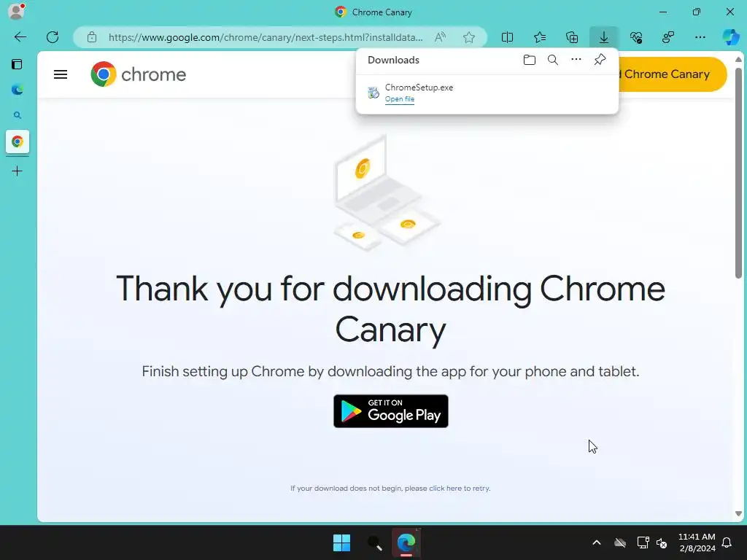The image size is (747, 560).
Task: Click the address bar URL
Action: click(x=266, y=37)
